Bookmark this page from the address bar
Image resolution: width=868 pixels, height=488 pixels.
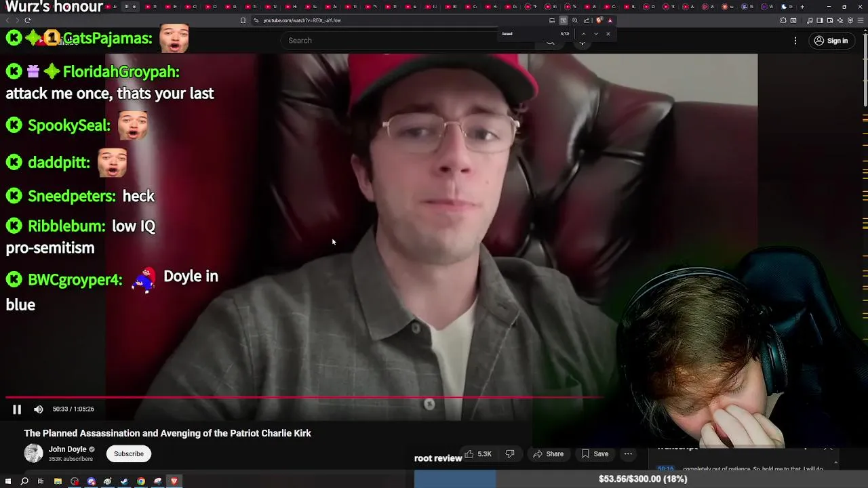[243, 20]
